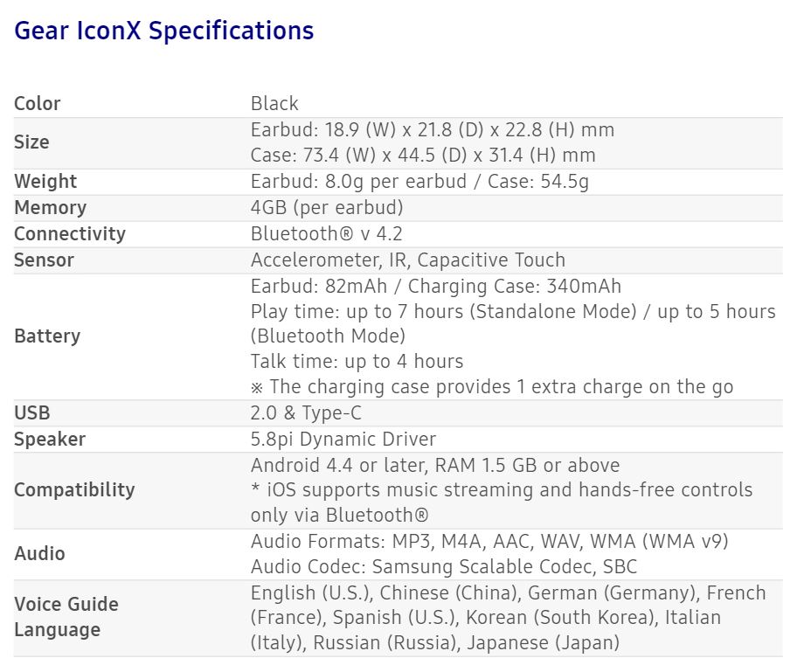Click the Case dimensions text line
811x672 pixels.
pyautogui.click(x=423, y=156)
